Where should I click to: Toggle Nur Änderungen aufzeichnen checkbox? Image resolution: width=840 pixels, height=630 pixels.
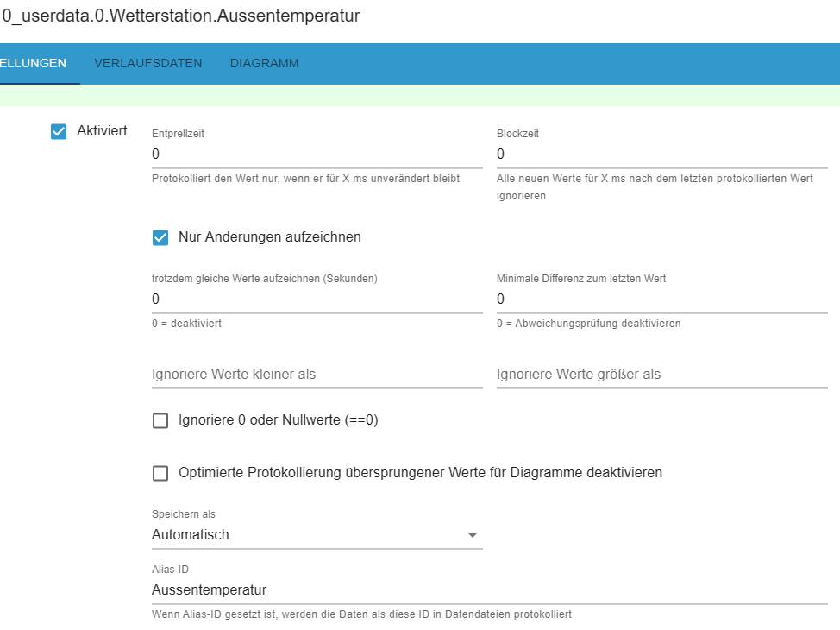[160, 237]
